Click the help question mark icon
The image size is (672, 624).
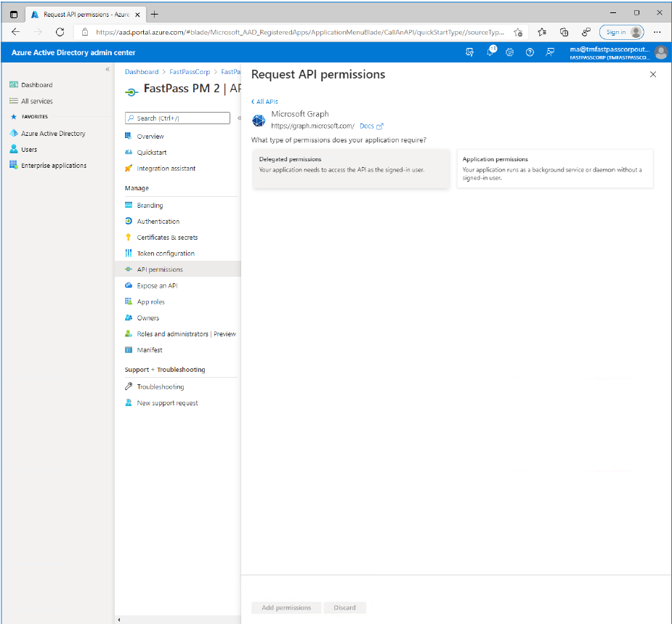click(530, 52)
